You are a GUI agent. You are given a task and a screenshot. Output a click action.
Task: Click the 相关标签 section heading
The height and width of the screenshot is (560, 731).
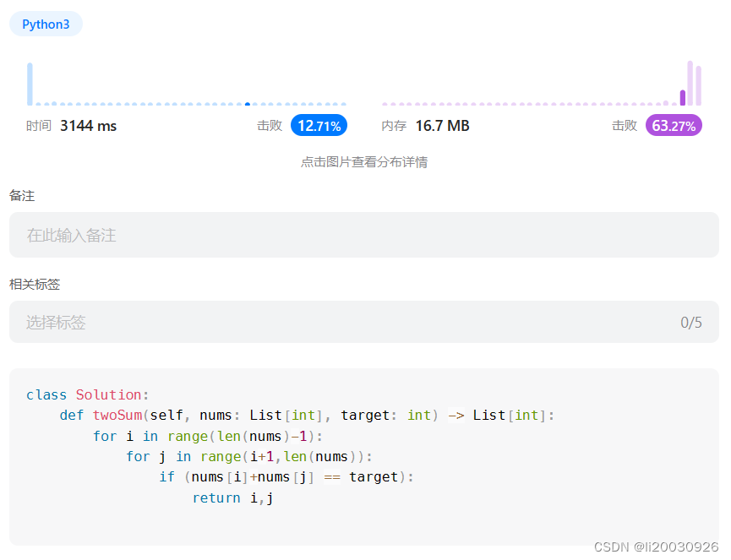(34, 285)
